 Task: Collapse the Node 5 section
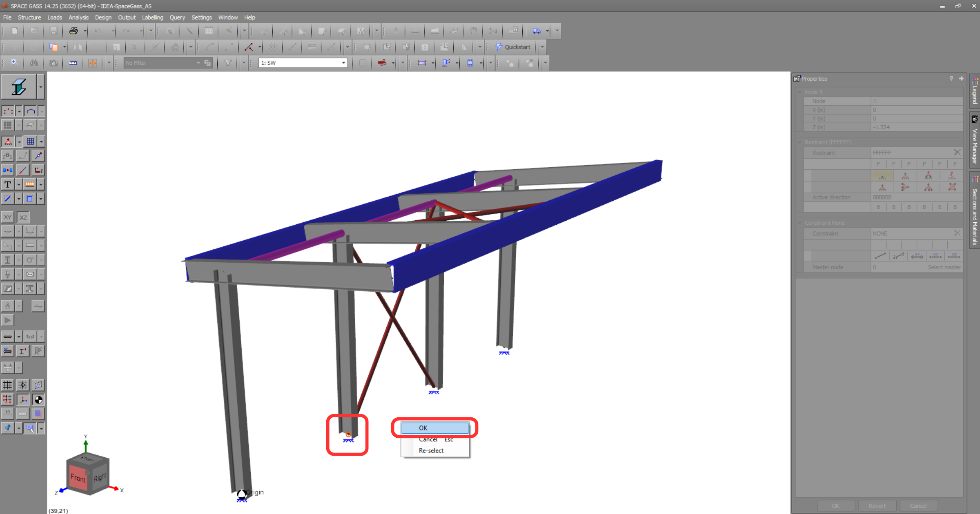[800, 92]
